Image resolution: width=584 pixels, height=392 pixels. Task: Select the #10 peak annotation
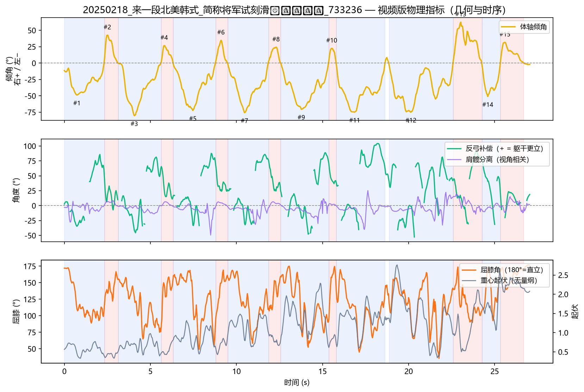pyautogui.click(x=332, y=40)
